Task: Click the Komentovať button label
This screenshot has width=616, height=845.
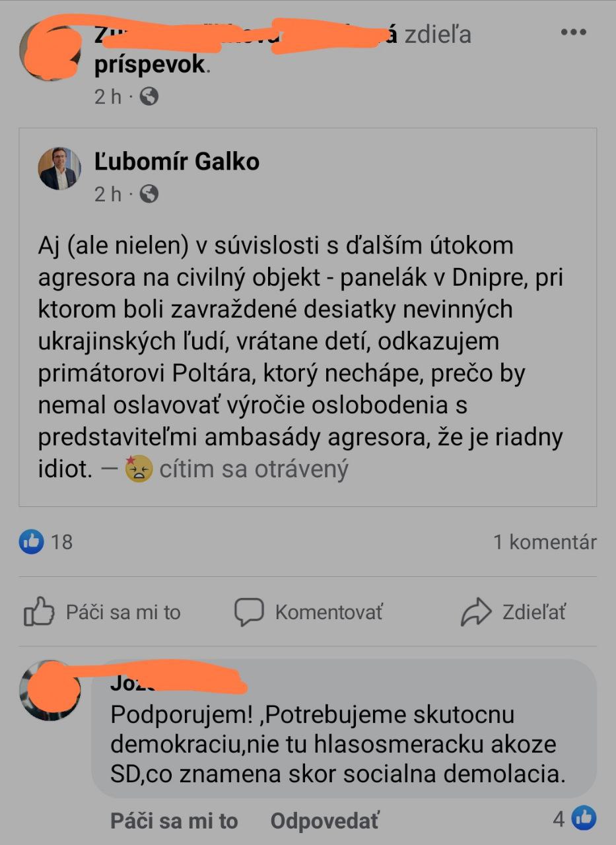Action: click(329, 612)
